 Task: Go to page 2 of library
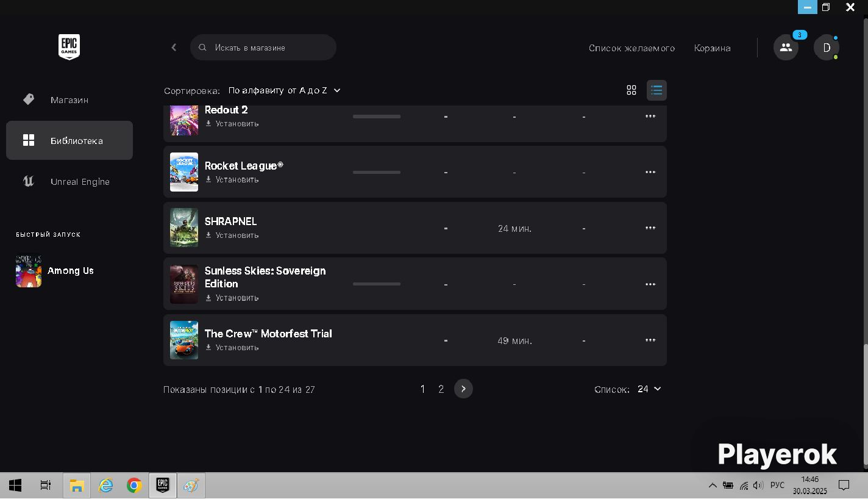[441, 389]
